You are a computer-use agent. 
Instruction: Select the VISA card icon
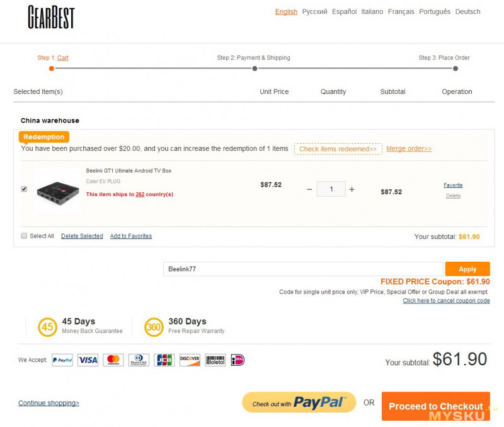tap(88, 360)
